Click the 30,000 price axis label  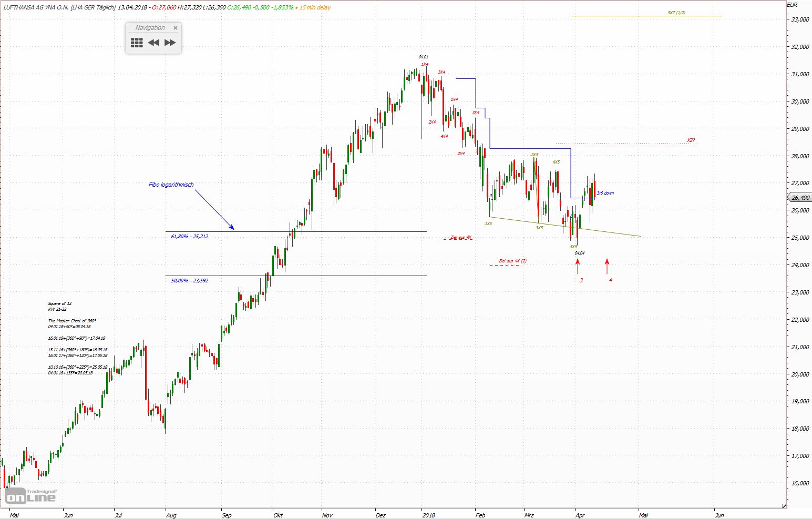800,101
